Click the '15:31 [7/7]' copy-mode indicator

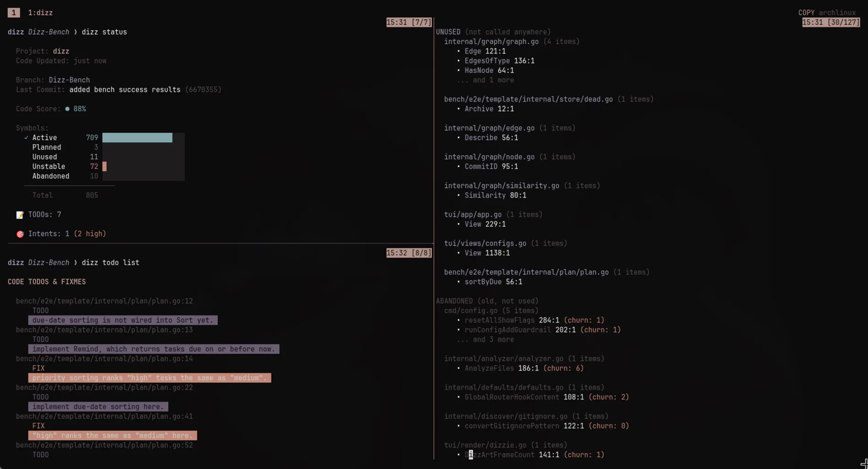(409, 22)
